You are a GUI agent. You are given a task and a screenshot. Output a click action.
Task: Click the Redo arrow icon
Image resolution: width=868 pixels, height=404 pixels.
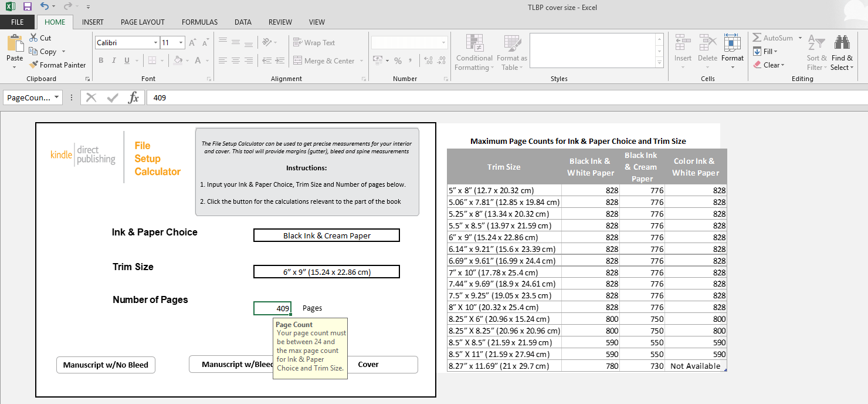(x=67, y=6)
